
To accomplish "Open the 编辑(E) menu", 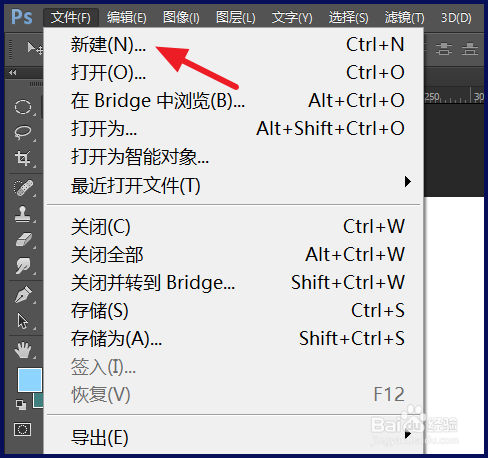I will point(126,17).
